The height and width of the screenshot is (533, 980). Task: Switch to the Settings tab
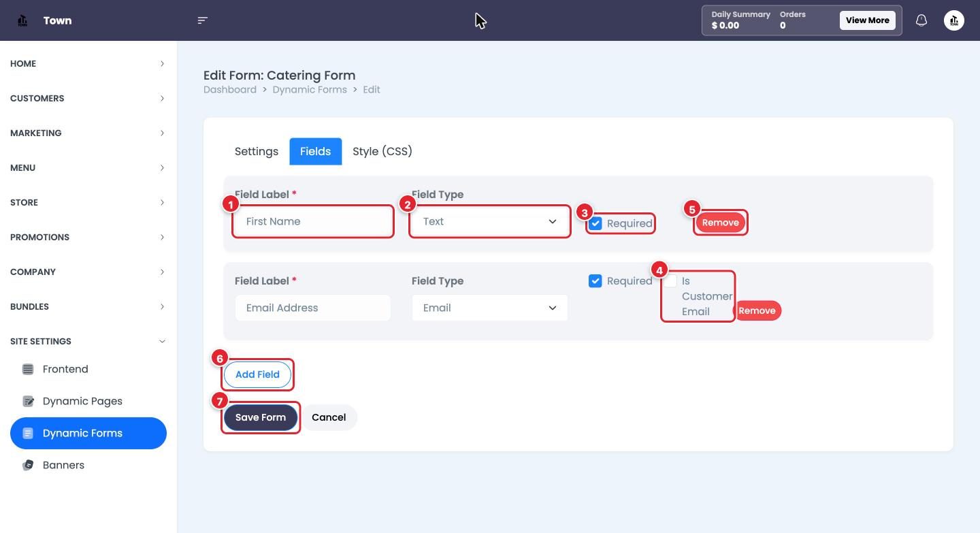tap(257, 151)
